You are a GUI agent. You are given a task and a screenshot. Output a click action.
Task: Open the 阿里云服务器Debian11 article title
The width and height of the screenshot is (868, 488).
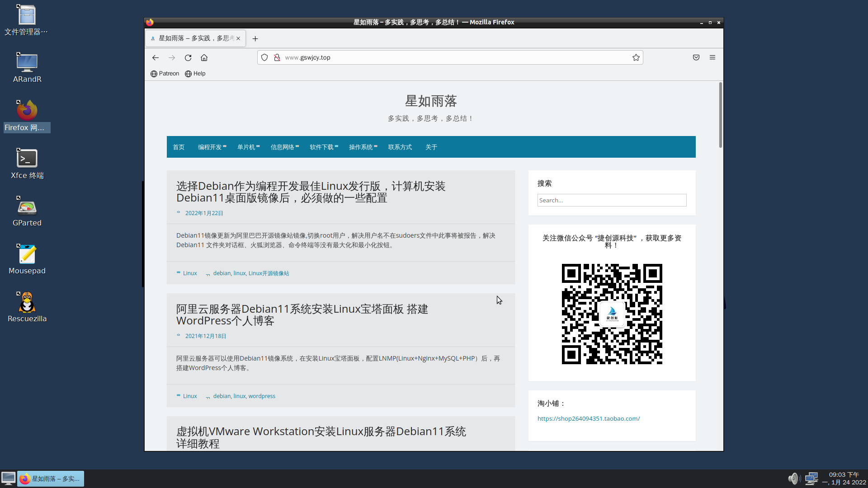point(302,315)
